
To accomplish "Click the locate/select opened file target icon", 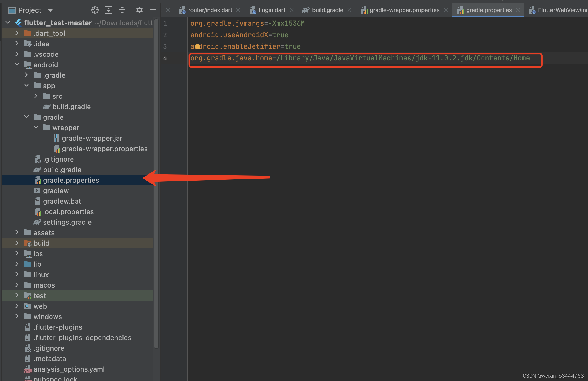I will pyautogui.click(x=95, y=10).
